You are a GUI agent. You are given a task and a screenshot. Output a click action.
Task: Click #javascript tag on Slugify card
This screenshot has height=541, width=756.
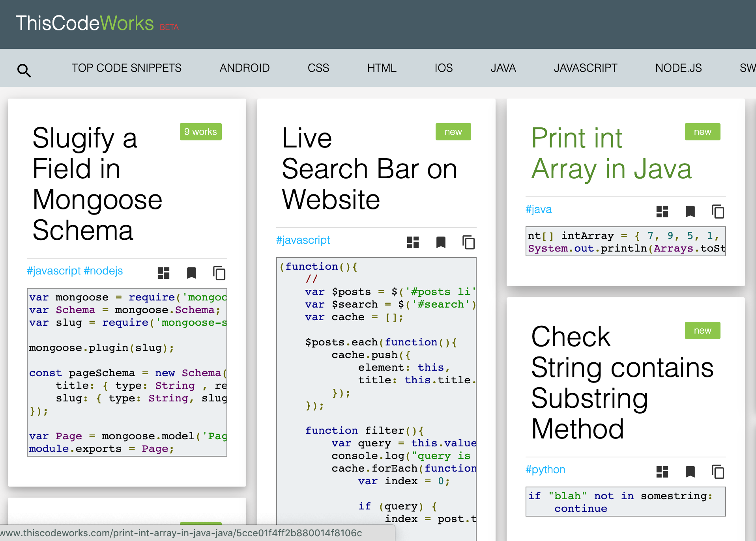coord(54,271)
